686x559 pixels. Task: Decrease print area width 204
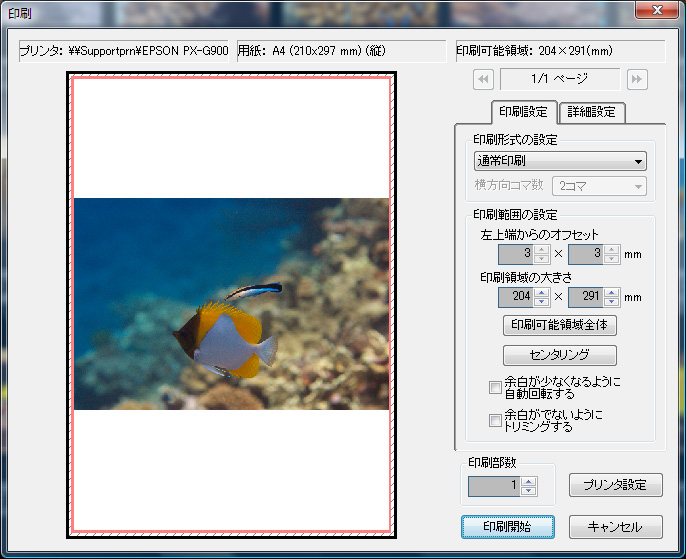[542, 302]
